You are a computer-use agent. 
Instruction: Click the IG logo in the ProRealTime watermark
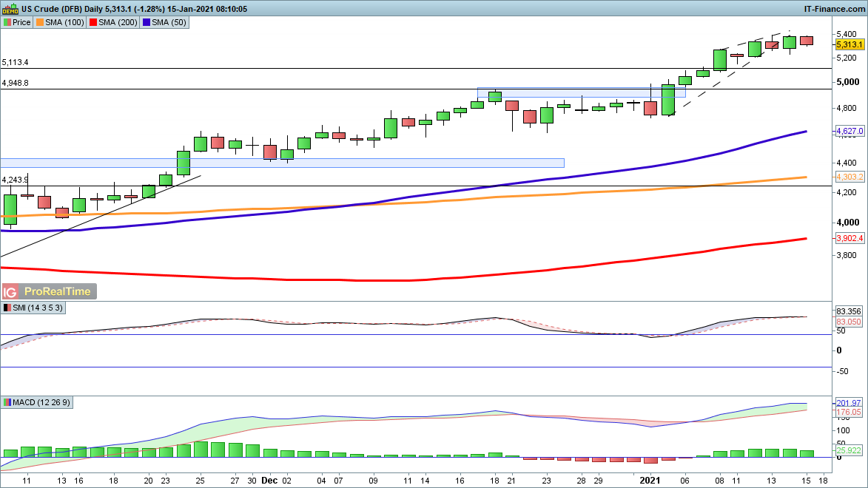(10, 291)
